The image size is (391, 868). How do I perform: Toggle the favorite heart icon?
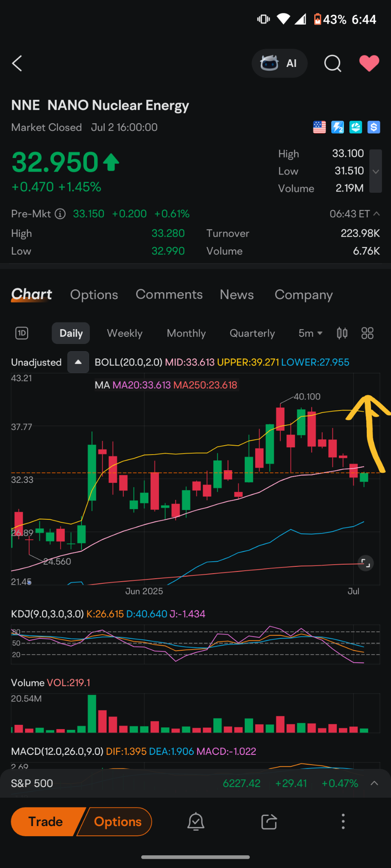tap(369, 64)
